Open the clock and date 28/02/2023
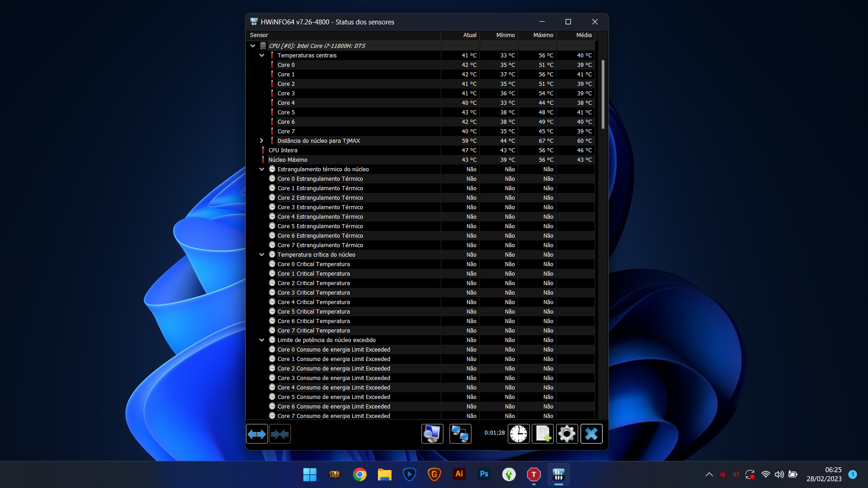 tap(824, 474)
